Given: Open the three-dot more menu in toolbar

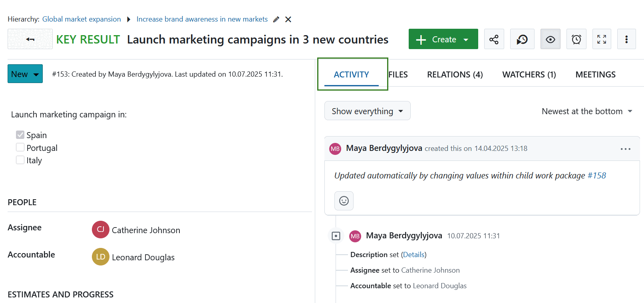Looking at the screenshot, I should pos(626,39).
